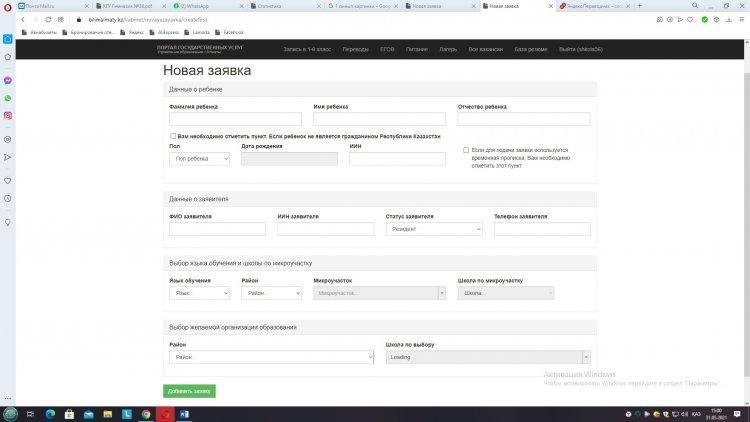Viewport: 750px width, 422px height.
Task: Open Facebook Messenger in Opera sidebar
Action: pyautogui.click(x=8, y=80)
